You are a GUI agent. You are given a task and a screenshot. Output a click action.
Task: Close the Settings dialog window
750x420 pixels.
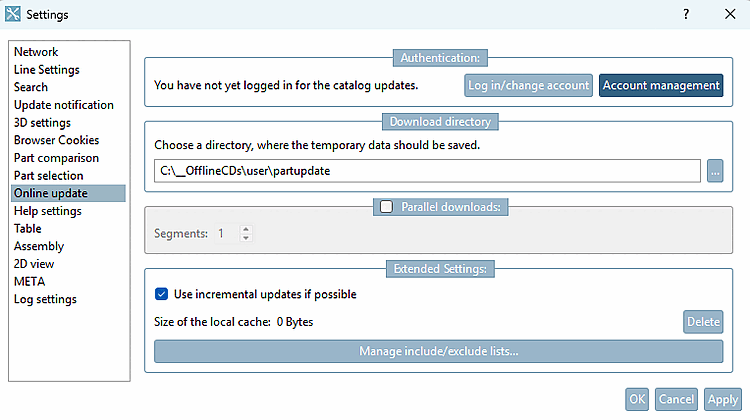tap(729, 14)
